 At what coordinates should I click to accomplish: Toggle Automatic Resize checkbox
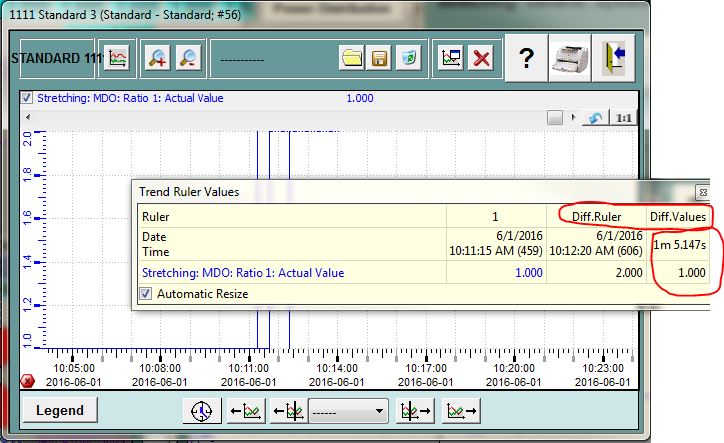[x=146, y=294]
